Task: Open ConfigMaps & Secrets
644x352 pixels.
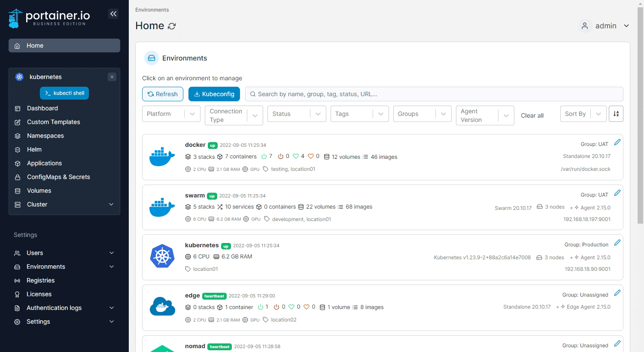Action: (x=58, y=177)
